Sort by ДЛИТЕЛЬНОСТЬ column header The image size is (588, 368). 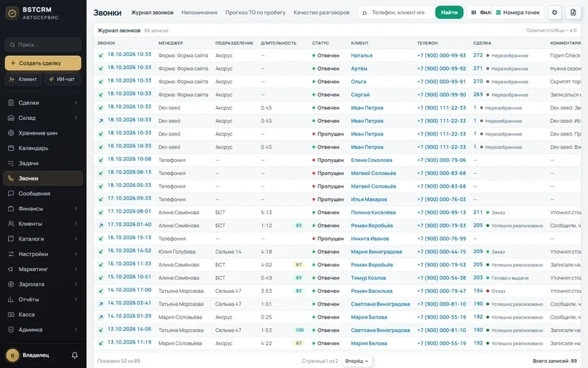(279, 43)
